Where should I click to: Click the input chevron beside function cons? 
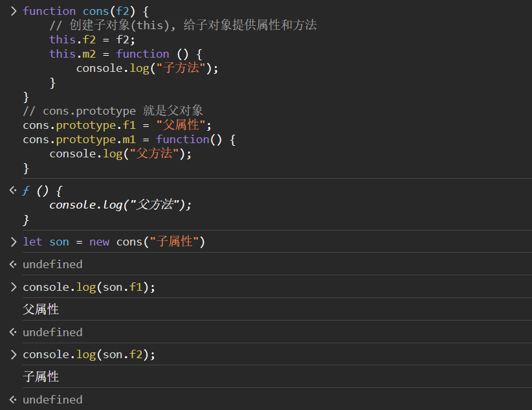pyautogui.click(x=13, y=11)
